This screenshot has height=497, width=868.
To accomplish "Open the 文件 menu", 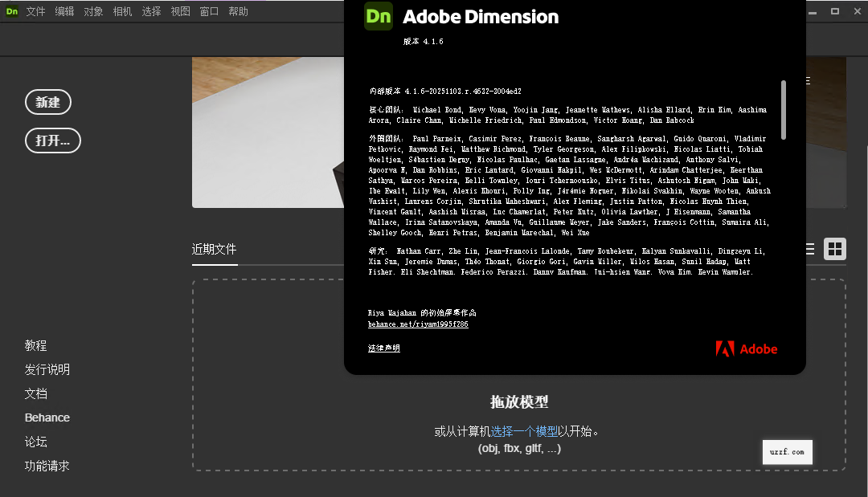I will click(36, 11).
